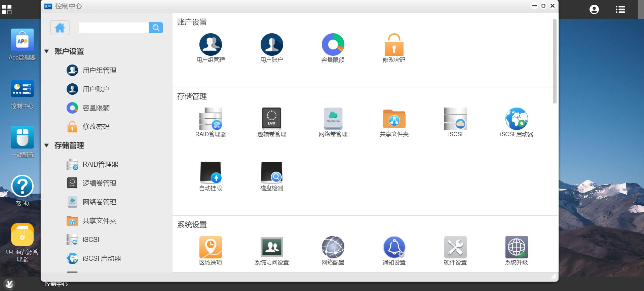Open 系统访问设置 icon
The image size is (644, 291).
tap(272, 247)
